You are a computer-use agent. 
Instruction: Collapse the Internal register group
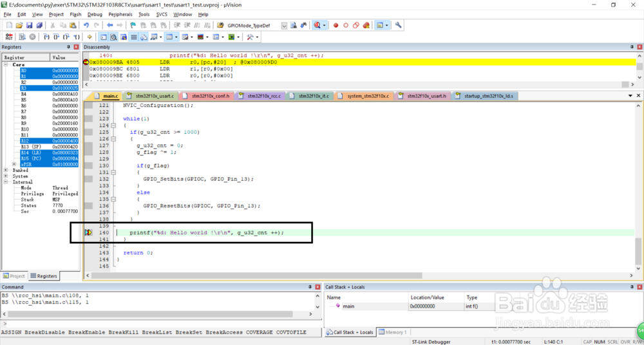[6, 182]
